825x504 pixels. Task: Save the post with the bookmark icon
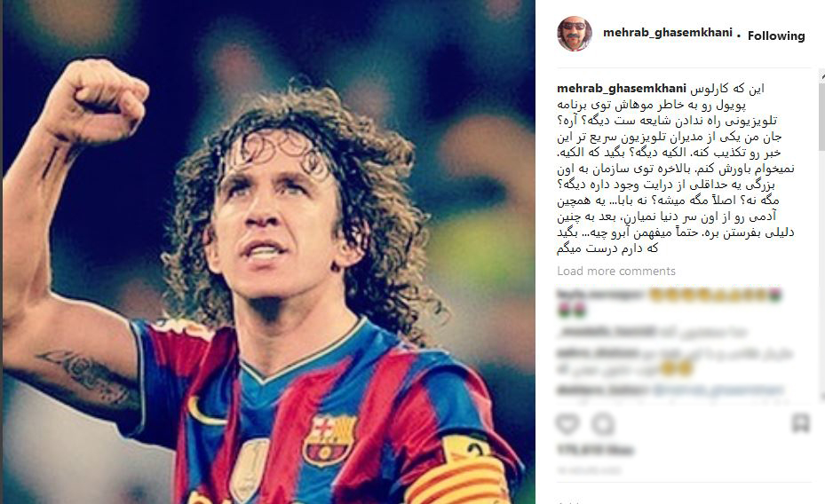[800, 422]
